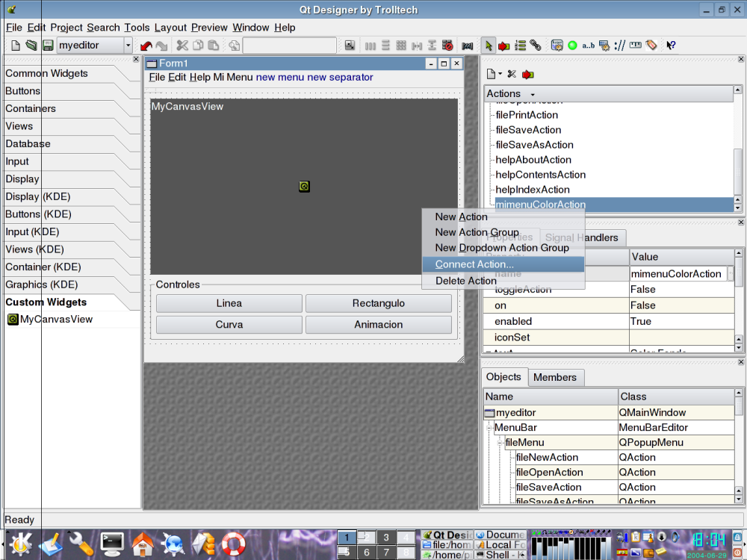Click Lay Out in a Grid icon
This screenshot has width=747, height=560.
point(401,46)
